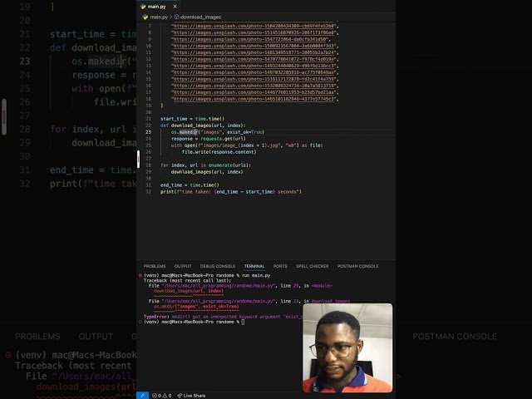Click the 'def download_images(url, index):' line
532x399 pixels.
(203, 126)
